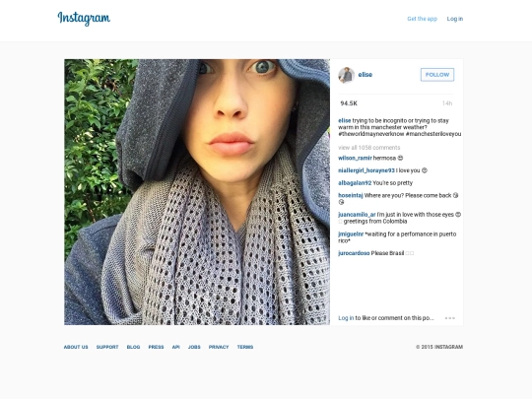
Task: Open elise's profile avatar
Action: [x=347, y=75]
